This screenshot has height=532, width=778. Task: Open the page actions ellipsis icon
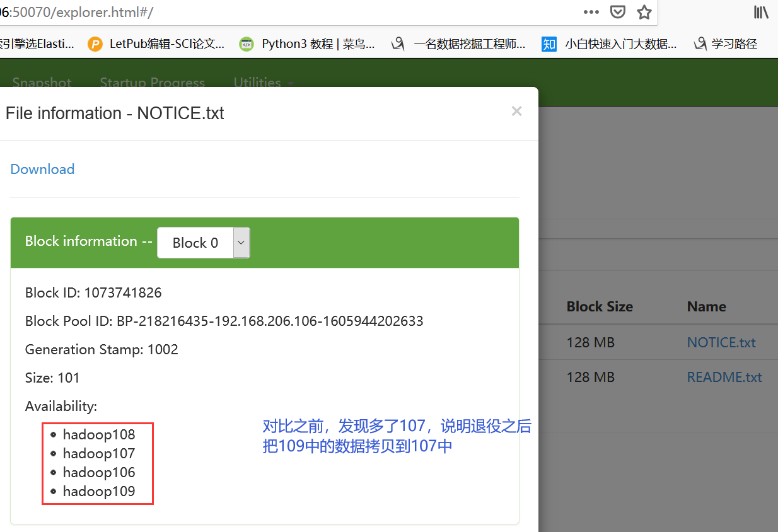tap(591, 12)
